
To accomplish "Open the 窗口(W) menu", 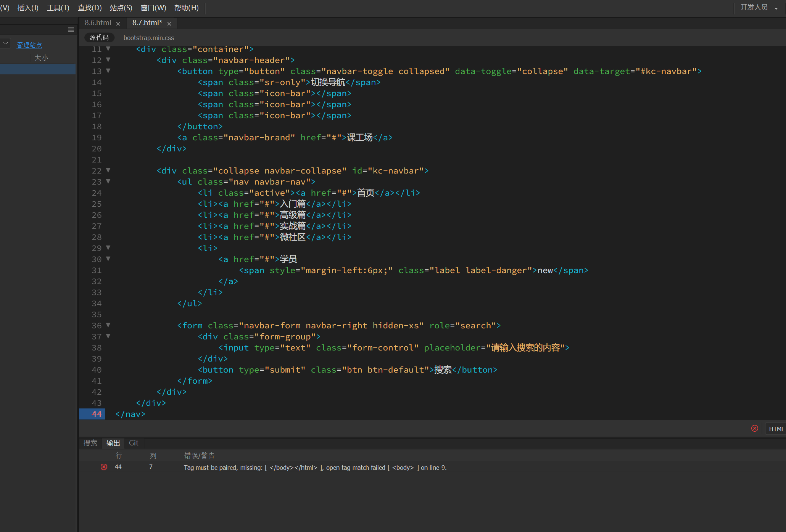I will (x=153, y=8).
